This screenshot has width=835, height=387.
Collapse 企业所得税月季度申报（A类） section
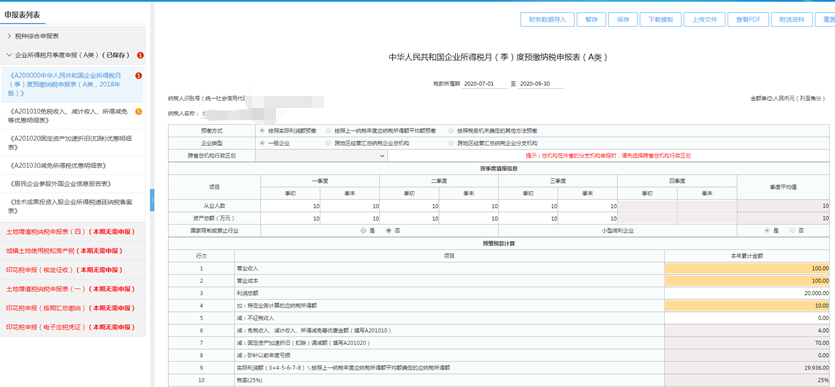point(9,55)
